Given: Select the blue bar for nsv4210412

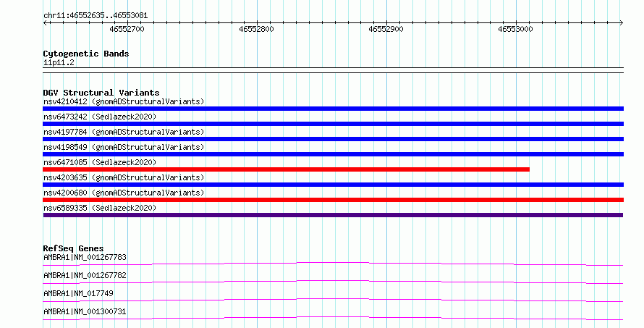Looking at the screenshot, I should pyautogui.click(x=333, y=109).
